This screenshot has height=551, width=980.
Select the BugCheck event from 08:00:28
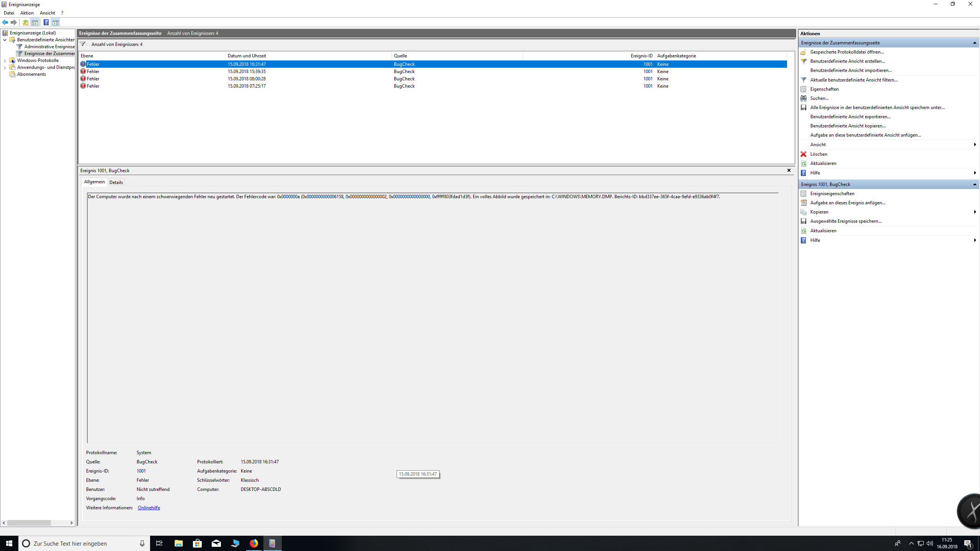[x=247, y=79]
